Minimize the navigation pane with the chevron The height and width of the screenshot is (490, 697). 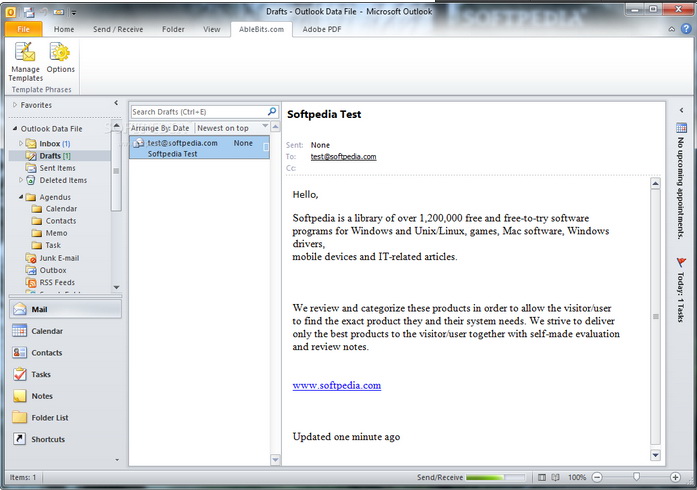coord(116,103)
